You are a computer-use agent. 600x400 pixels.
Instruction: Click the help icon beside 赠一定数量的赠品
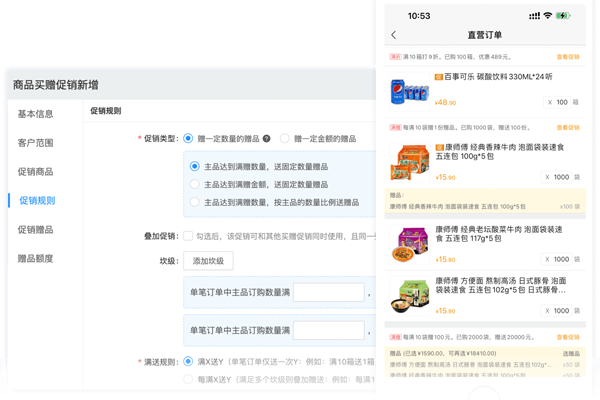pyautogui.click(x=267, y=138)
